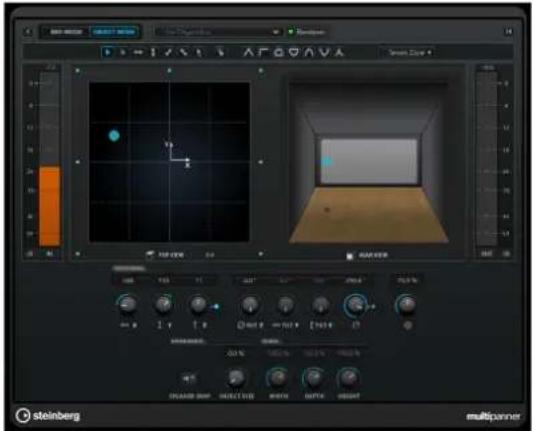Viewport: 534px width, 431px height.
Task: Click the bottom-right corner handle of the pan area
Action: [x=261, y=254]
